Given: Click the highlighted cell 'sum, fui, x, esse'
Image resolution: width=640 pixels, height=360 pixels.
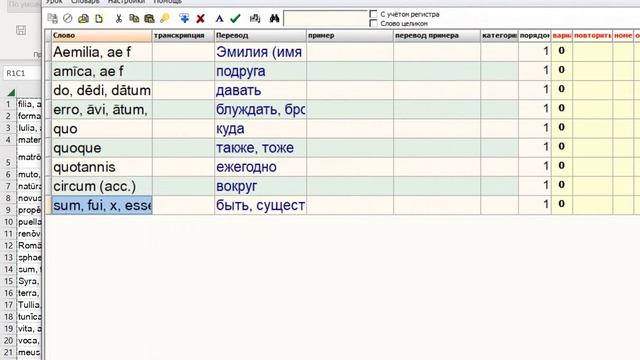Looking at the screenshot, I should pos(102,205).
